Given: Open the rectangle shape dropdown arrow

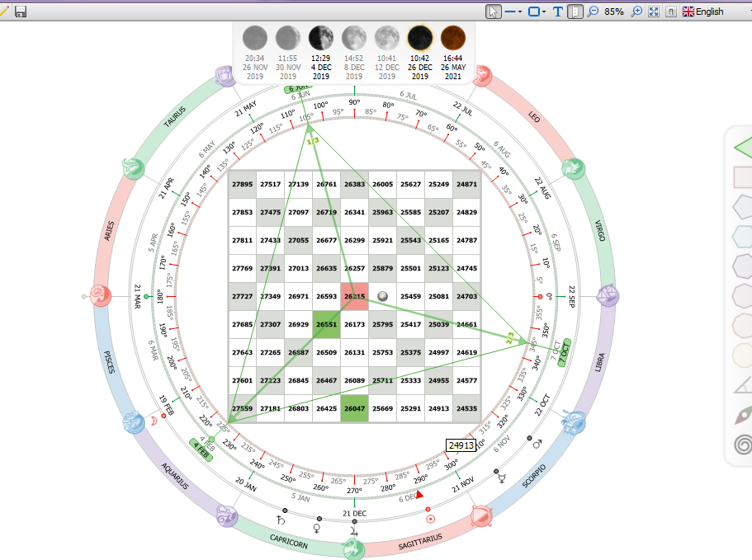Looking at the screenshot, I should tap(544, 12).
